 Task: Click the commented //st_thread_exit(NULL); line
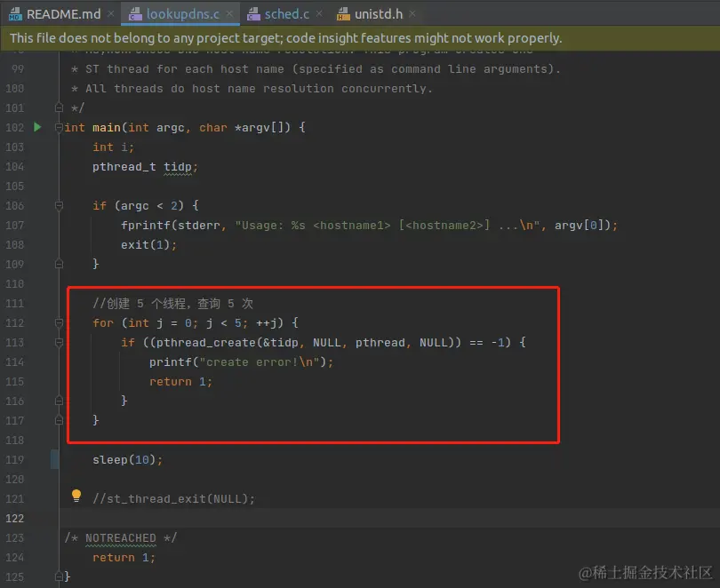(x=173, y=498)
